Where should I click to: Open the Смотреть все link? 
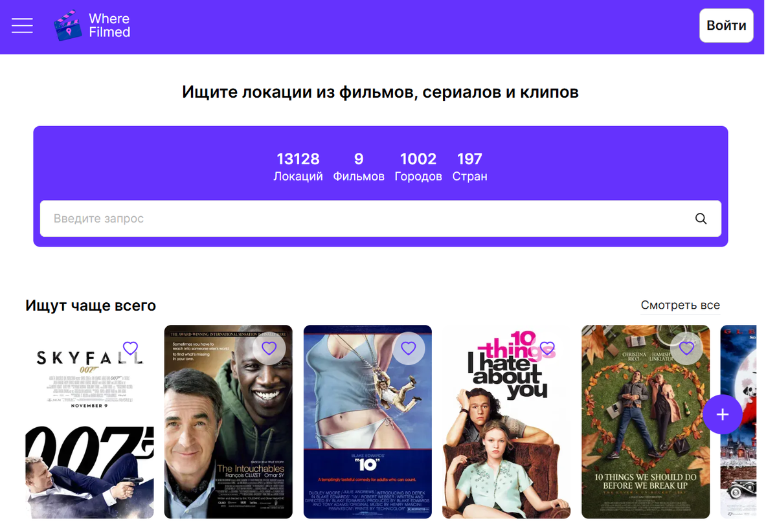coord(681,305)
